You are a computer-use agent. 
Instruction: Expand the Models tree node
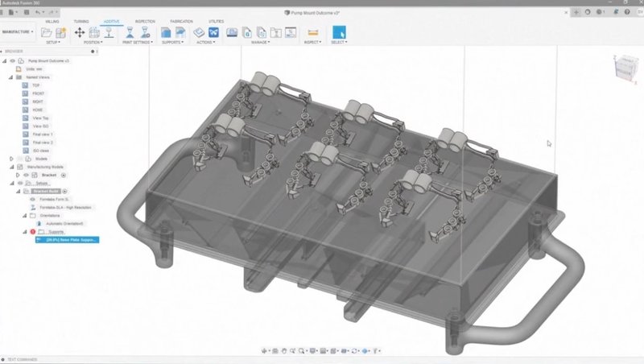11,159
